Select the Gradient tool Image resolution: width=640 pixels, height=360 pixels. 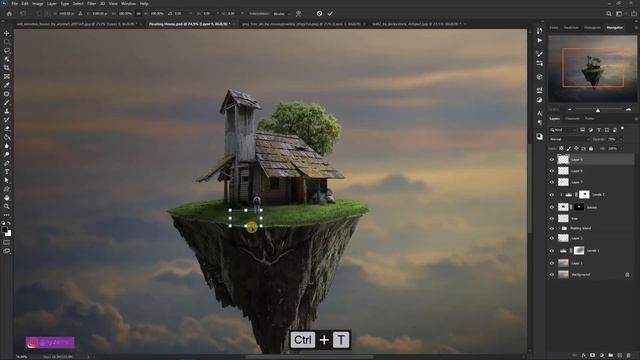pyautogui.click(x=7, y=137)
